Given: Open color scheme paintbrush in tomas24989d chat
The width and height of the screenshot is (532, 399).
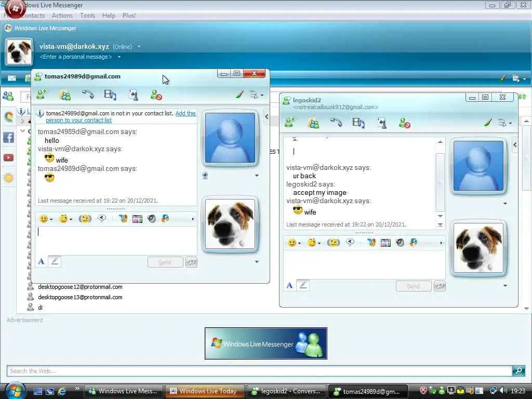Looking at the screenshot, I should click(x=240, y=95).
